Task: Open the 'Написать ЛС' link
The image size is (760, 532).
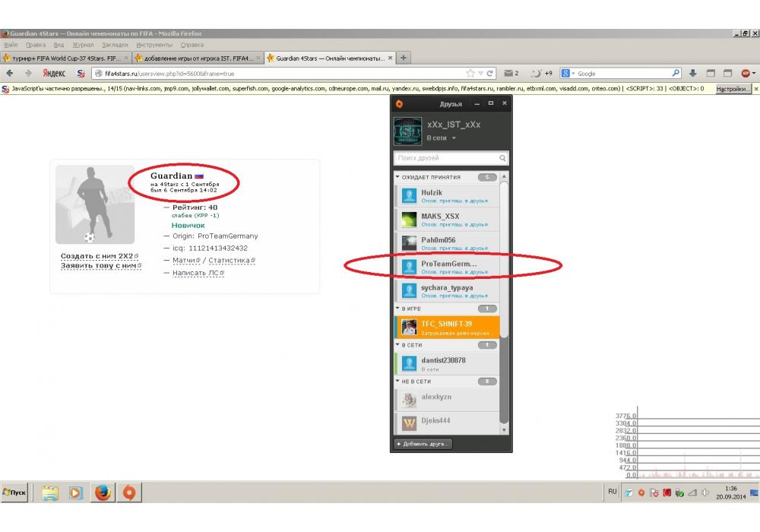Action: (x=196, y=273)
